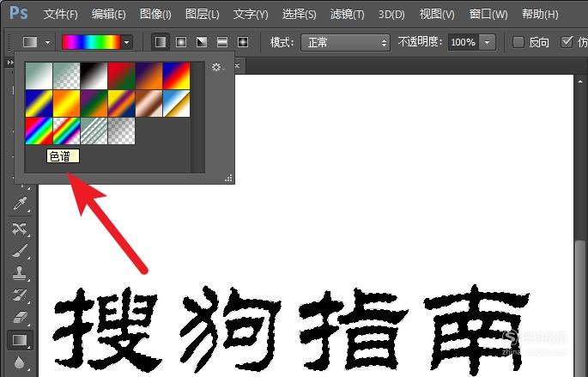Choose the chrome gradient preset
Screen dimensions: 588x377
(x=176, y=104)
